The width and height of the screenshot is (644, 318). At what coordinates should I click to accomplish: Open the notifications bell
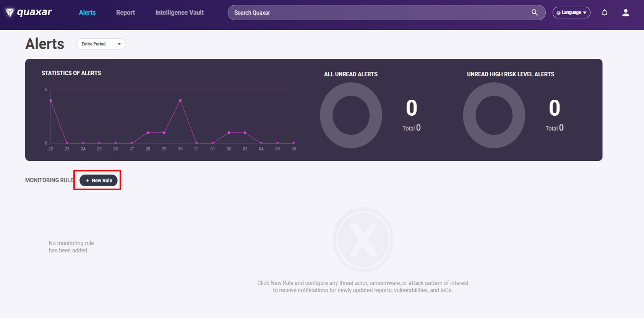[x=604, y=13]
